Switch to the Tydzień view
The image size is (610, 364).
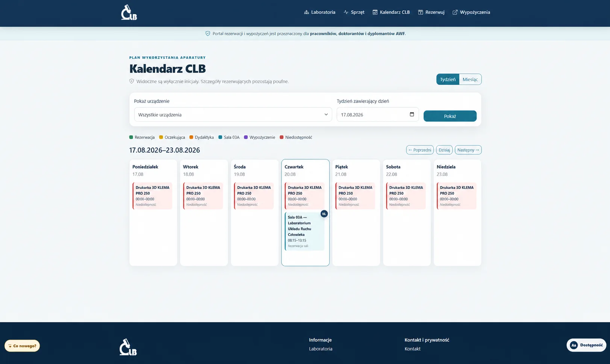pos(448,79)
